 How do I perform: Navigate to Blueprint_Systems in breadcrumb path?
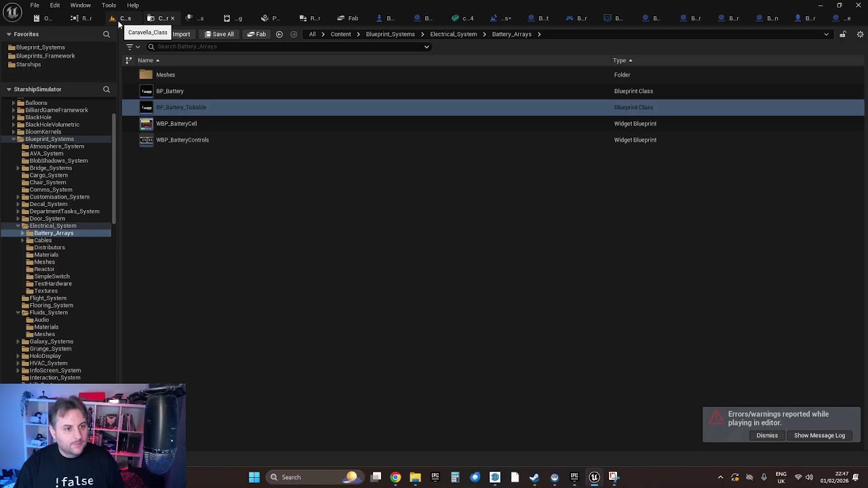[x=391, y=34]
